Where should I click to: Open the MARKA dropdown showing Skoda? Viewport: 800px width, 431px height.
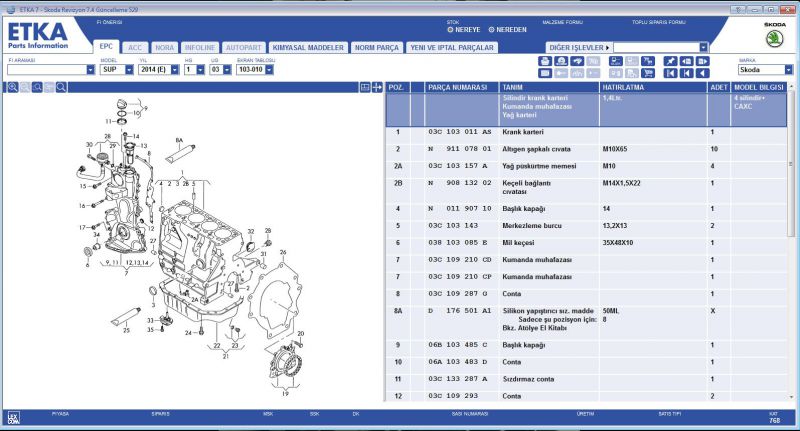789,70
